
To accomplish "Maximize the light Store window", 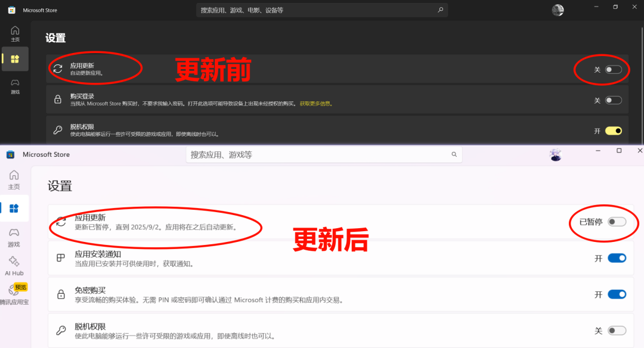I will [x=619, y=151].
